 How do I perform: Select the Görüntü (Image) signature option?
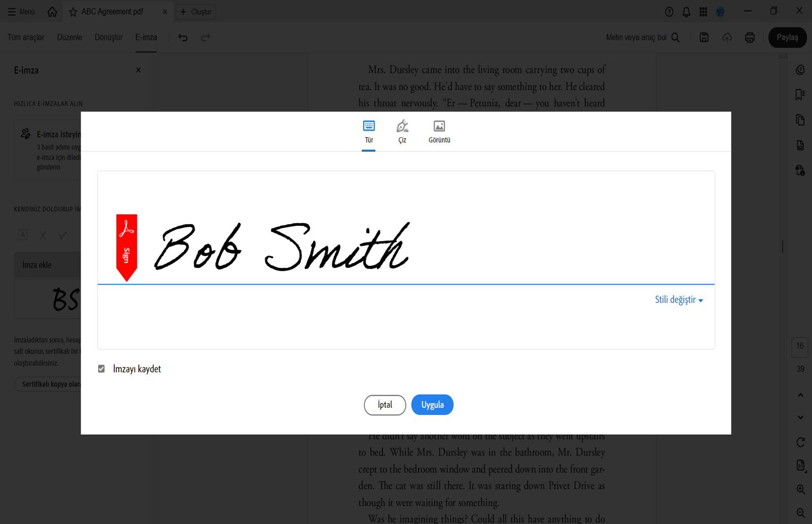[439, 131]
